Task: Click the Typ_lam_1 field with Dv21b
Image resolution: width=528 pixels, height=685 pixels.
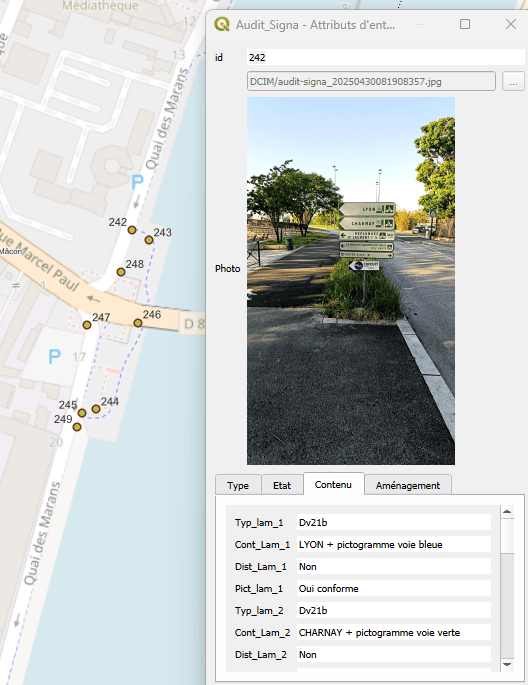Action: (x=393, y=522)
